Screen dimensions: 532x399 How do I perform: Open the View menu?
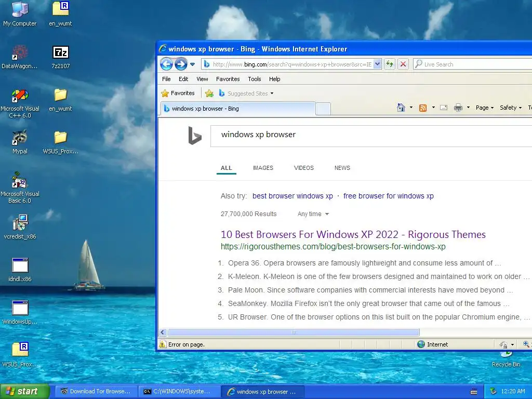tap(202, 79)
